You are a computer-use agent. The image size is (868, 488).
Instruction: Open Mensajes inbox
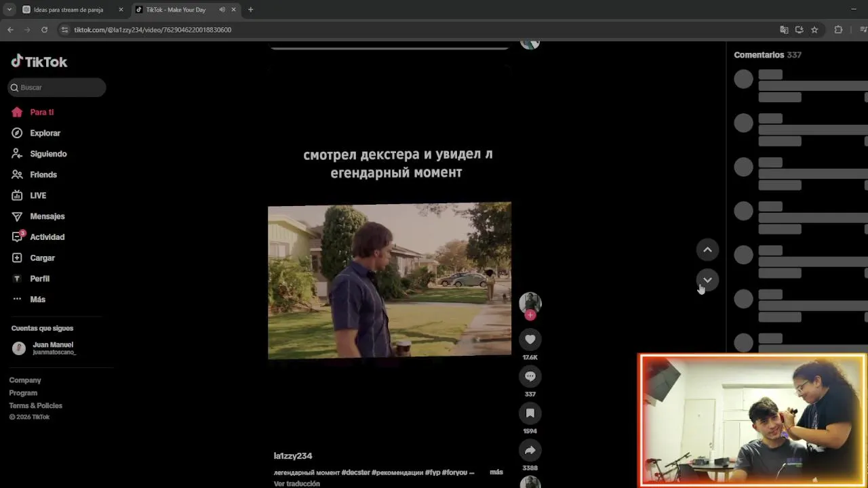tap(38, 216)
